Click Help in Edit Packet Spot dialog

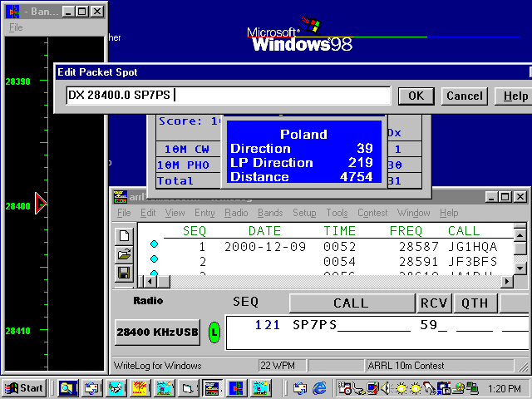pos(515,96)
